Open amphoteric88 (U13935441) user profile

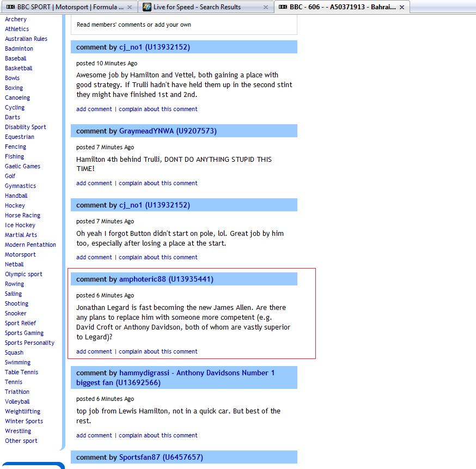click(x=166, y=279)
